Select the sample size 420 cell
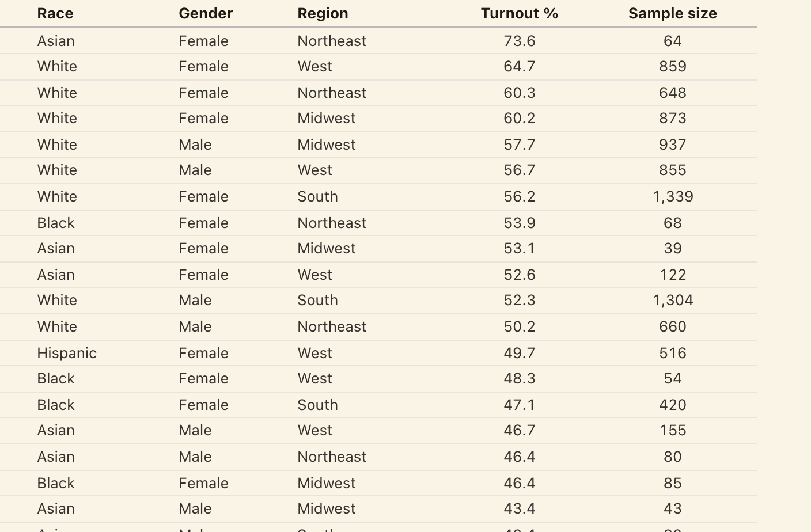 tap(673, 405)
